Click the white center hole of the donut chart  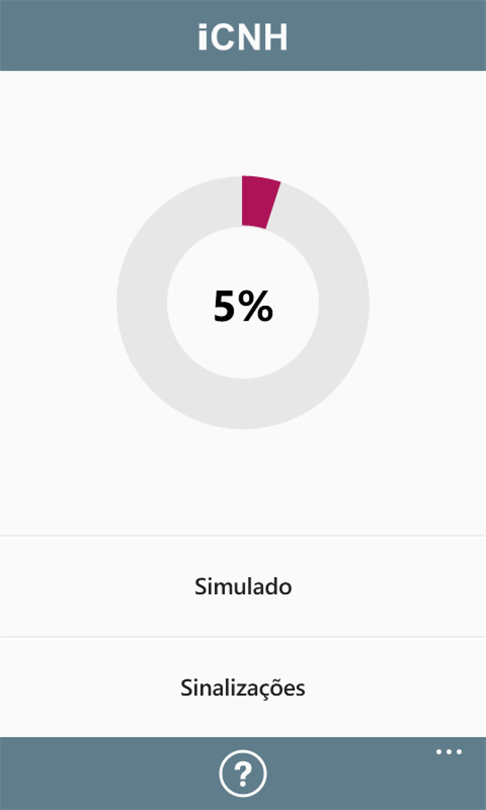coord(243,351)
